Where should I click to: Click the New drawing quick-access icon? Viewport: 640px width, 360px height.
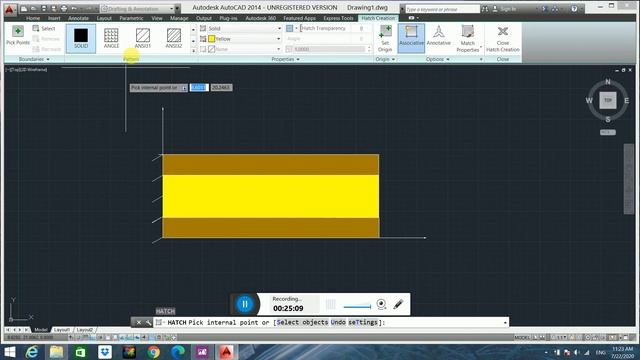[x=24, y=9]
